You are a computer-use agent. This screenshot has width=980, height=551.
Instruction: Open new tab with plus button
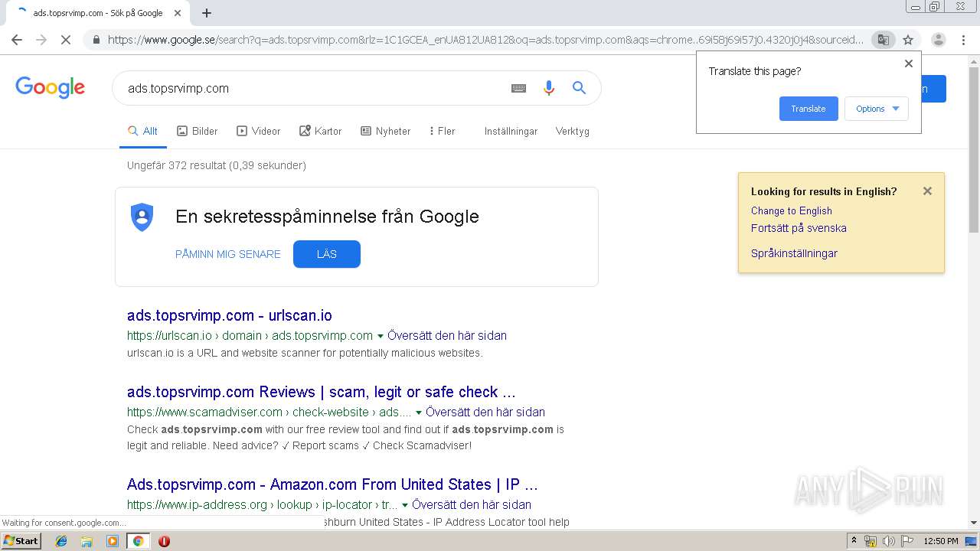click(207, 13)
